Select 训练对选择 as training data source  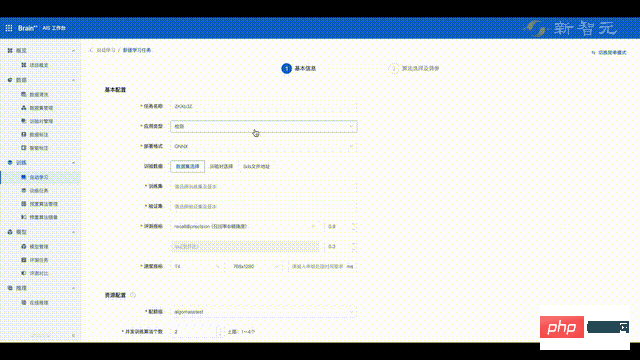221,167
